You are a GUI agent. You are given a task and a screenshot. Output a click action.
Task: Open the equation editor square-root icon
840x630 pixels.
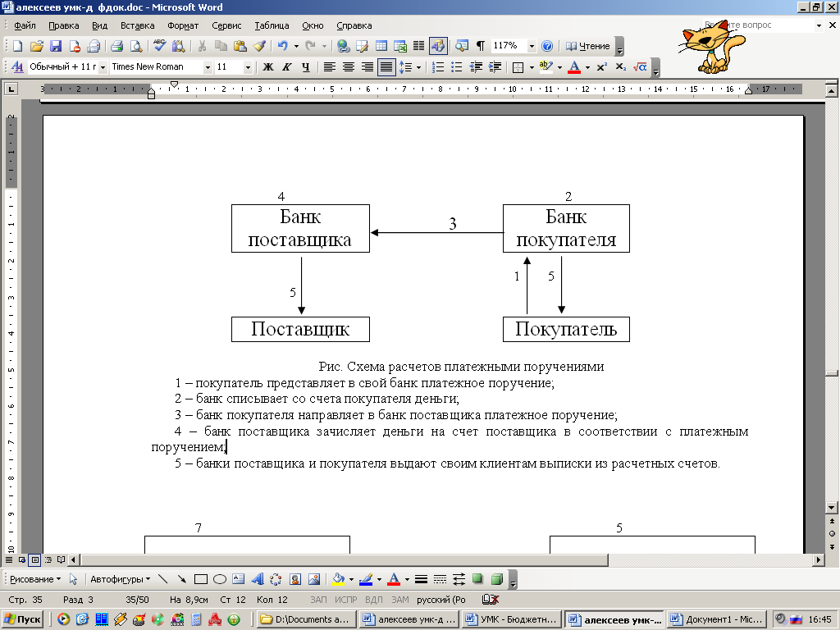(x=640, y=67)
